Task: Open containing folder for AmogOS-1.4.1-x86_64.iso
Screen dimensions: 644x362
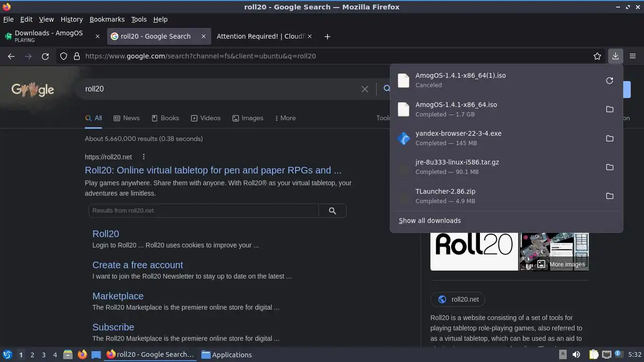Action: coord(610,109)
